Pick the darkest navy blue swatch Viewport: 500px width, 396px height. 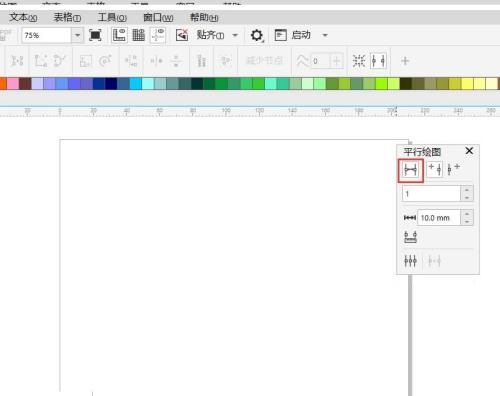point(111,83)
